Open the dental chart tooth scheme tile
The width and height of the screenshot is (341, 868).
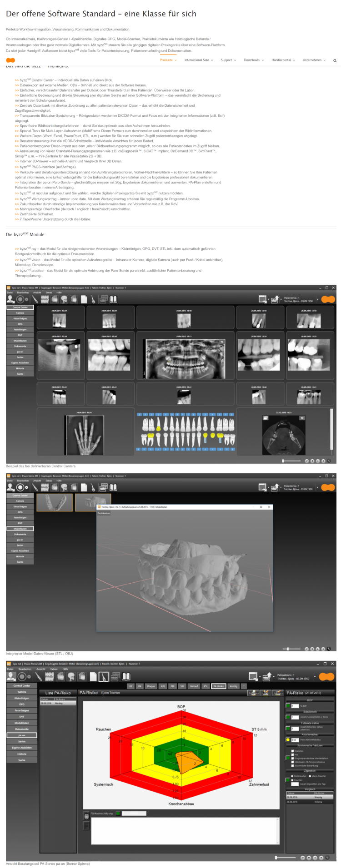pos(186,431)
